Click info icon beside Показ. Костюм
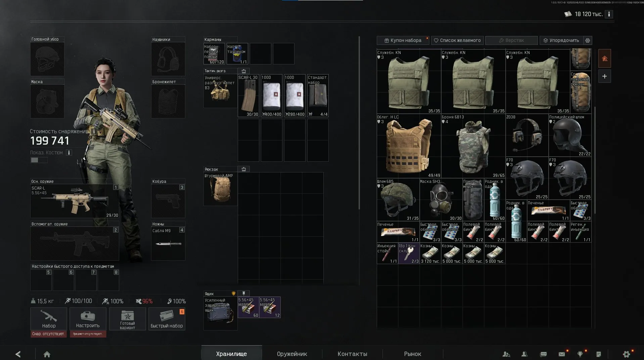Image resolution: width=644 pixels, height=360 pixels. (69, 153)
